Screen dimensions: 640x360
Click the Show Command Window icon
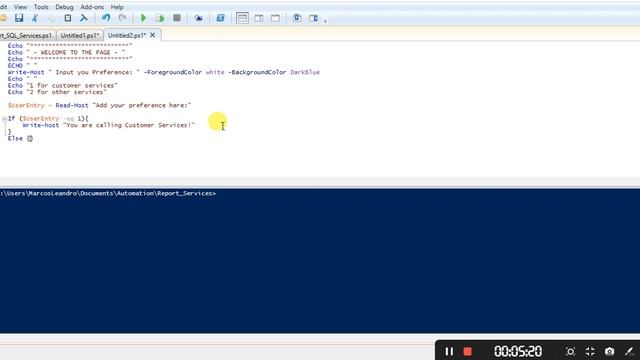click(297, 18)
